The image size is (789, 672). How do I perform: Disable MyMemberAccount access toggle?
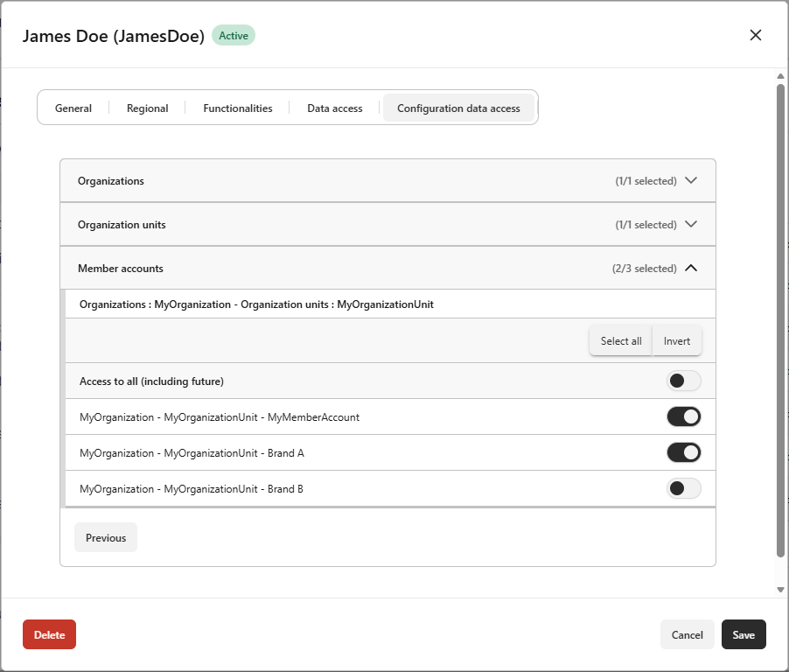pos(683,417)
